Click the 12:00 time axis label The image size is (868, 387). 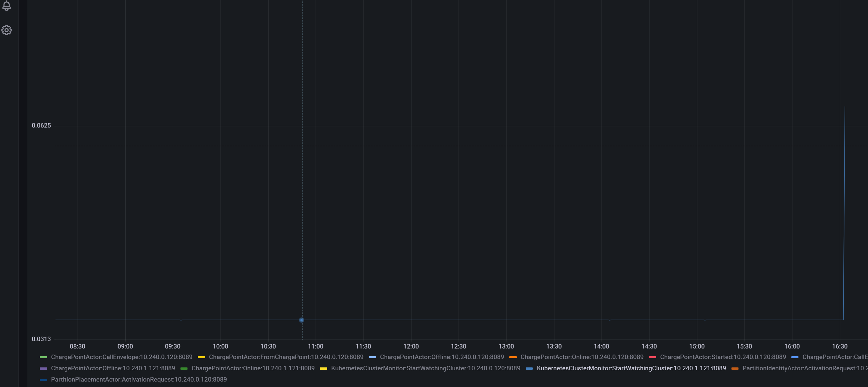pyautogui.click(x=411, y=346)
